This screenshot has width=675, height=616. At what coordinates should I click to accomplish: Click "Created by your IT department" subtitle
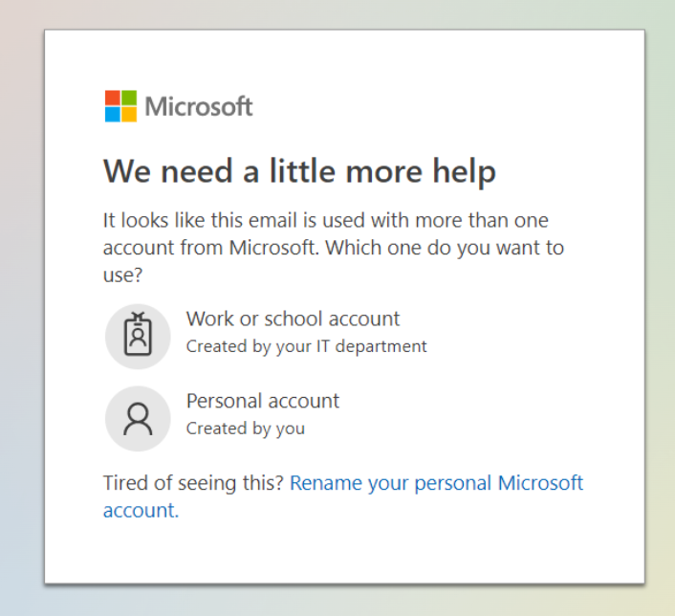click(306, 346)
